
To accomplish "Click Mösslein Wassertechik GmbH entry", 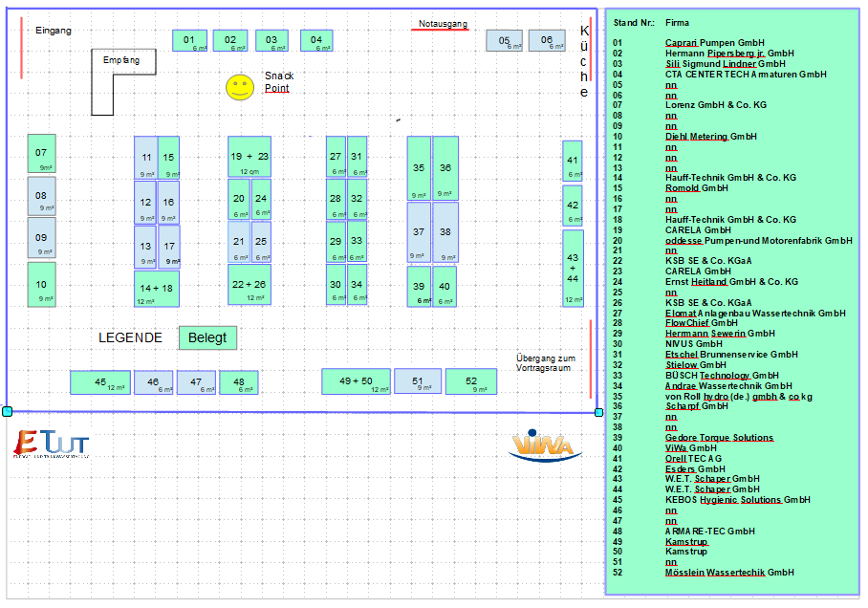I will pyautogui.click(x=729, y=573).
